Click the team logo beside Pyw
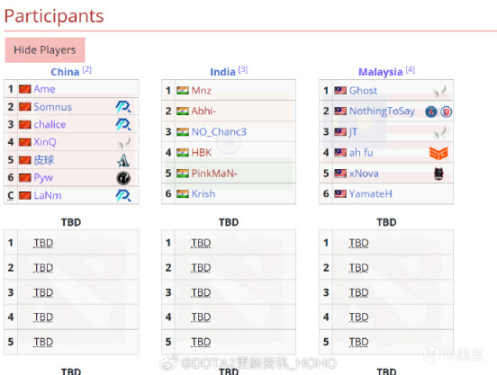497x375 pixels. click(123, 178)
